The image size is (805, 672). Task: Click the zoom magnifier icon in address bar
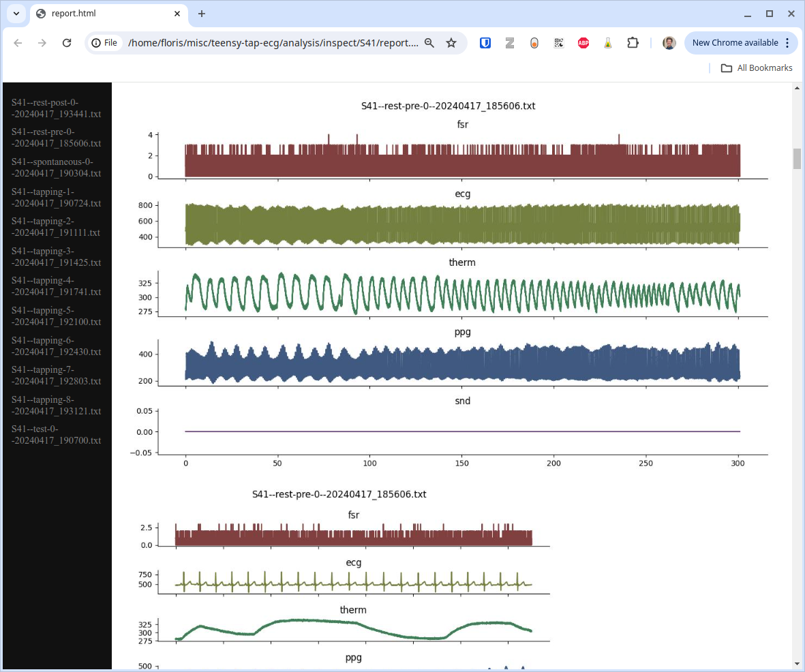429,43
